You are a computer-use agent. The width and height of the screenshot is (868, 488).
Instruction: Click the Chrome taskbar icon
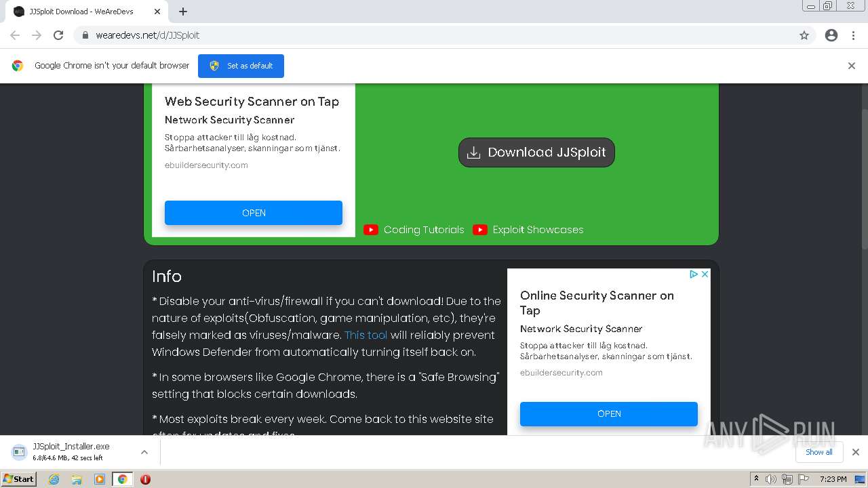122,479
